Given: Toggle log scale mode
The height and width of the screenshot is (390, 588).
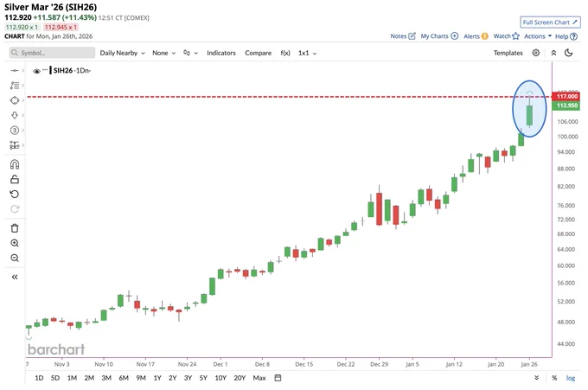Looking at the screenshot, I should (571, 378).
